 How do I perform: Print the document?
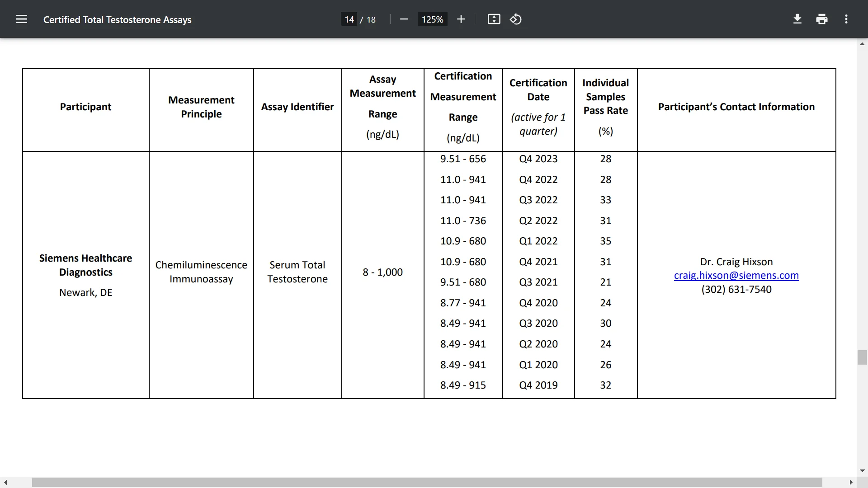click(x=822, y=19)
